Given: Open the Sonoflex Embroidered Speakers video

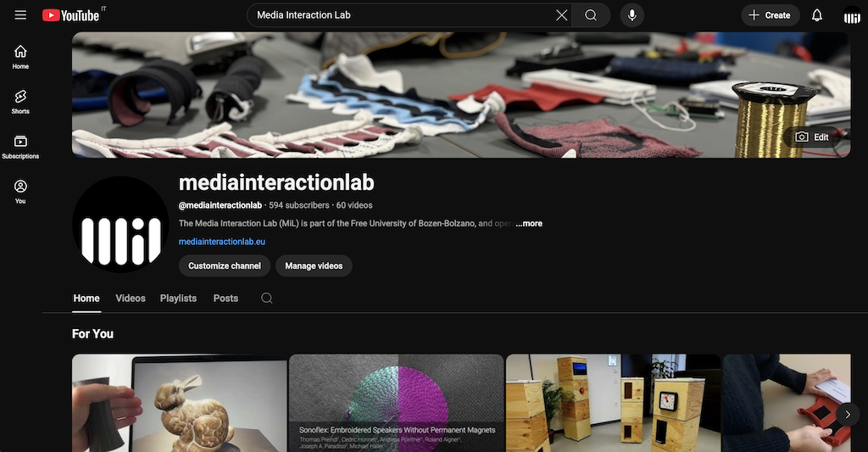Looking at the screenshot, I should [397, 404].
